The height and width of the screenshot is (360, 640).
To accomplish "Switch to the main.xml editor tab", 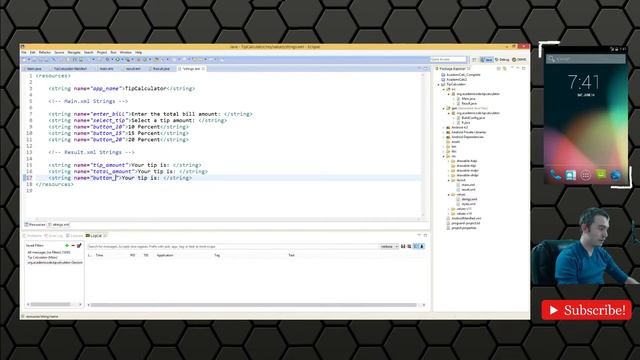I will 107,69.
